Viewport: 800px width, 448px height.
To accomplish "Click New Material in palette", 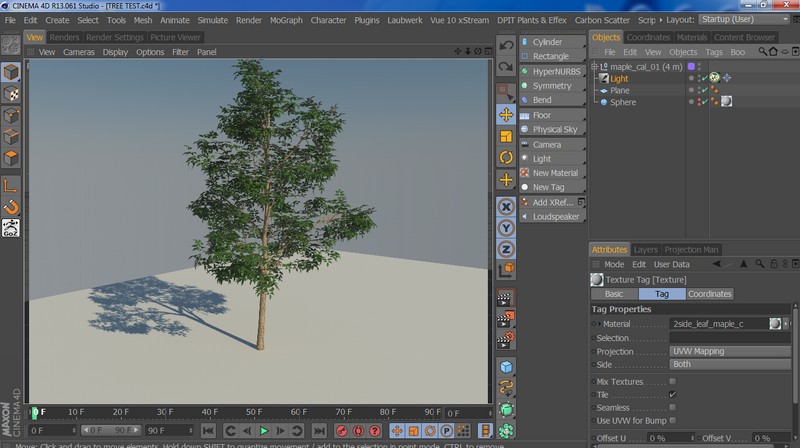I will click(x=552, y=173).
